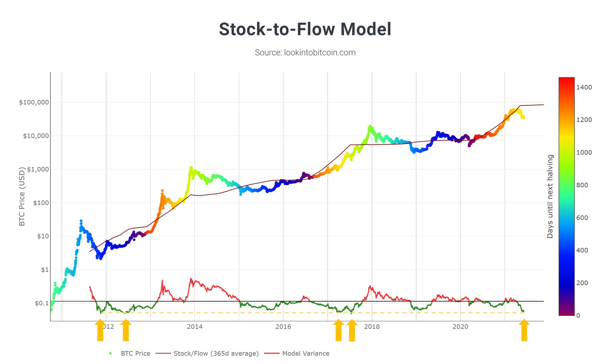The height and width of the screenshot is (364, 615).
Task: Click the Days until next halving label
Action: click(x=550, y=197)
